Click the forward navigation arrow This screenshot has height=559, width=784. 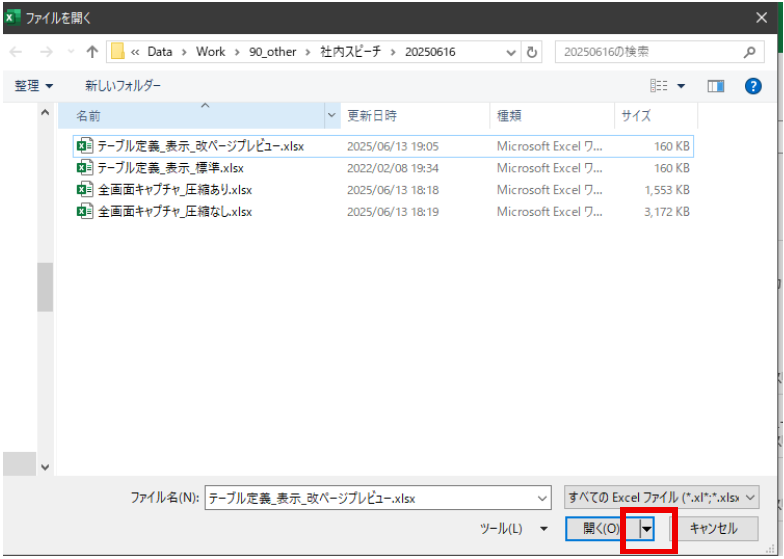[46, 52]
